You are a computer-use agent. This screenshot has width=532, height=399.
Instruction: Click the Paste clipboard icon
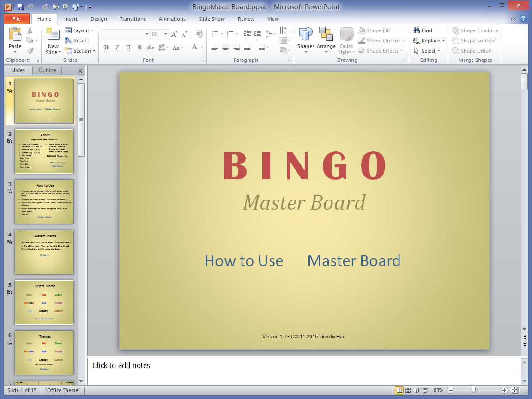click(15, 35)
